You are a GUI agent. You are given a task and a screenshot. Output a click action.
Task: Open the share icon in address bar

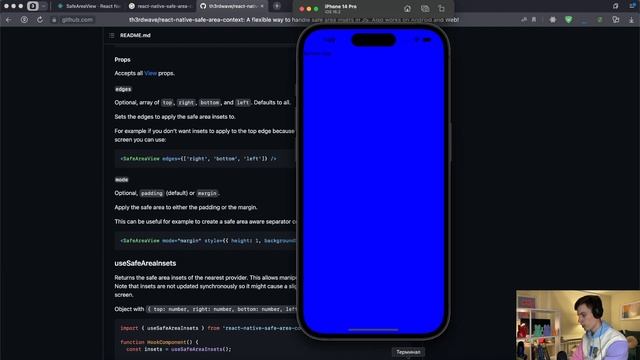[524, 20]
